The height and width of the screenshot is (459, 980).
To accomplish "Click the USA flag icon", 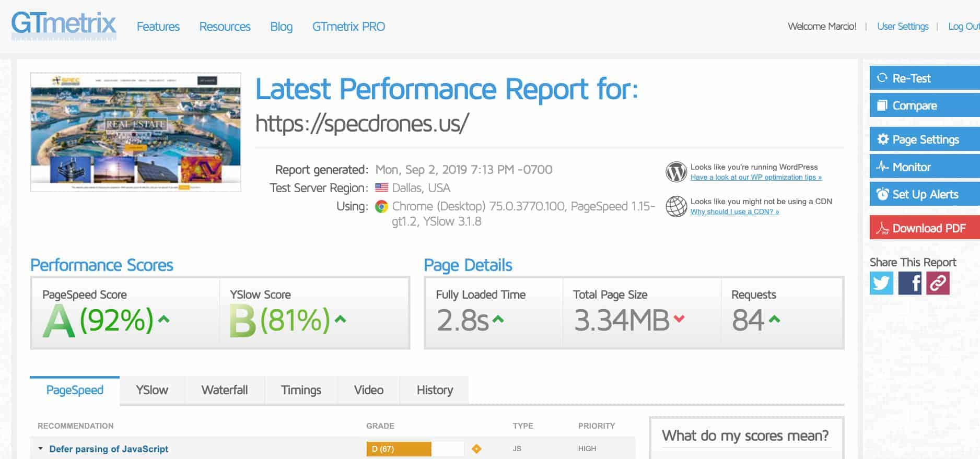I will tap(382, 187).
